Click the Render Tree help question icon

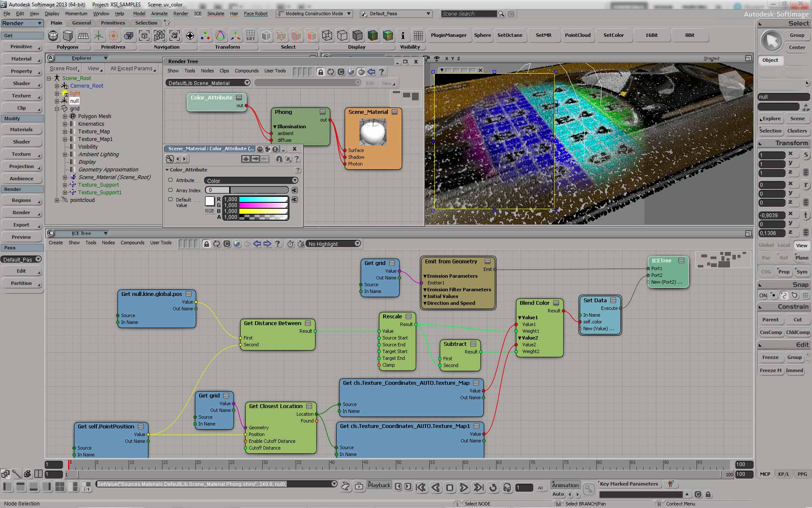pyautogui.click(x=381, y=72)
